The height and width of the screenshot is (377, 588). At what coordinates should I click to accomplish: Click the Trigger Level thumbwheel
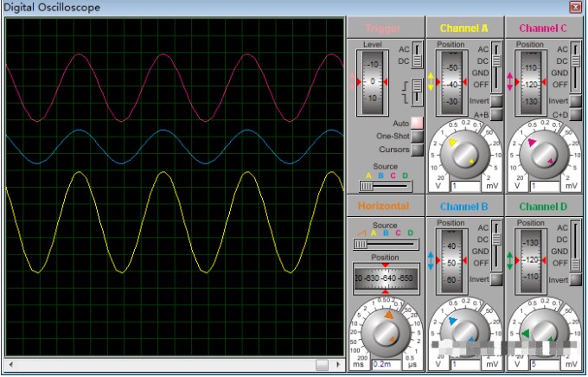click(374, 80)
